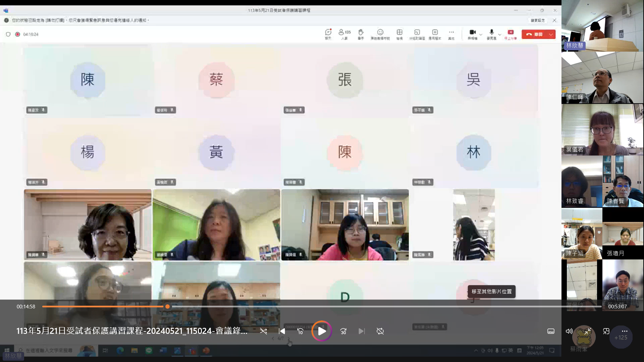Expand camera options arrow

481,35
